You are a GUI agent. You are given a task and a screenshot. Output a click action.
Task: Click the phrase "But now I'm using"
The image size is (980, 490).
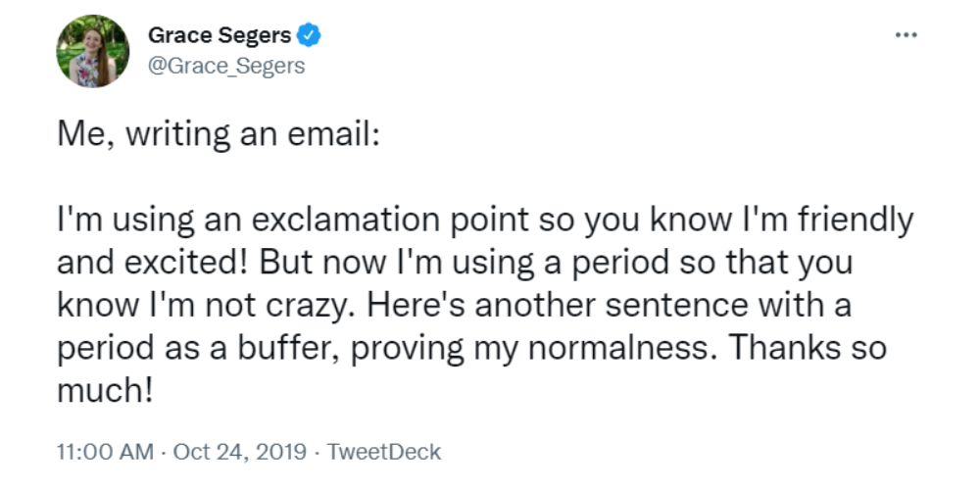[397, 264]
